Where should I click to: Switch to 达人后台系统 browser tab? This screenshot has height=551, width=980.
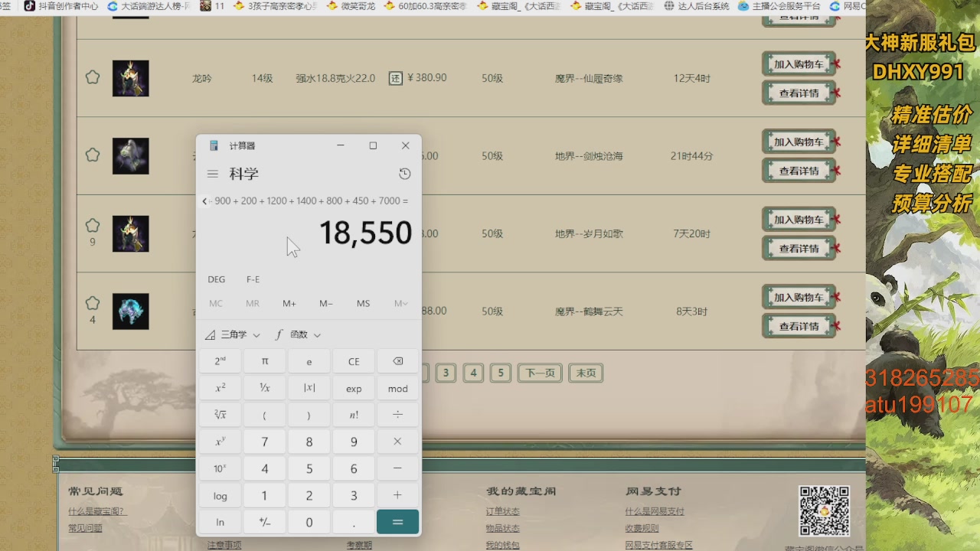[x=697, y=6]
